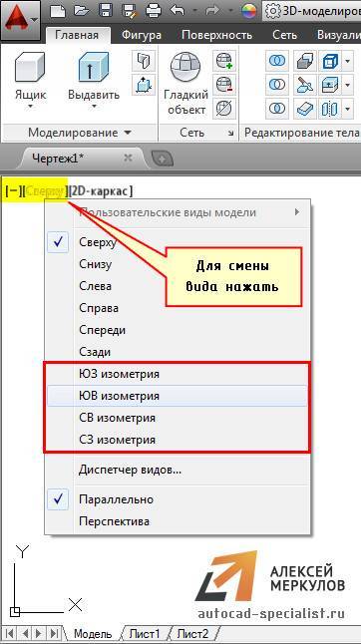Create a new drawing from quick access
Viewport: 361px width, 644px height.
[x=58, y=11]
